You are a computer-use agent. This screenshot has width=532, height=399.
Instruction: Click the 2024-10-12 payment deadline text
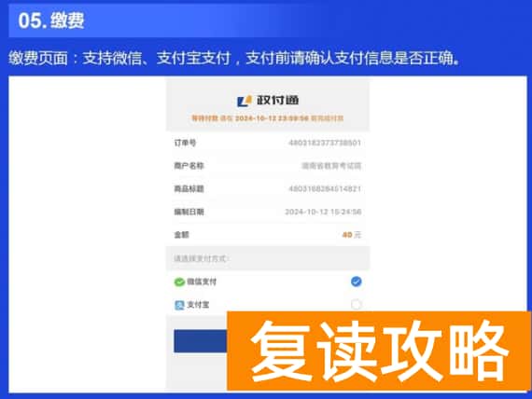(267, 118)
